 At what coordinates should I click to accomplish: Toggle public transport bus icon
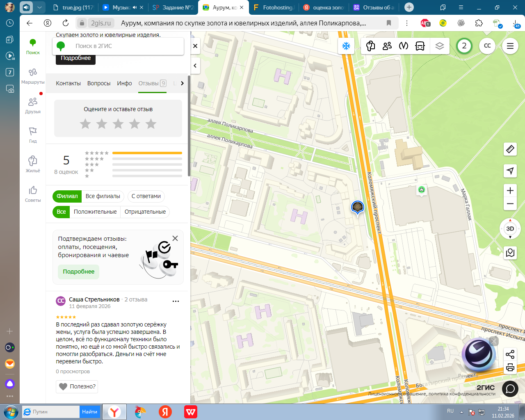tap(420, 46)
